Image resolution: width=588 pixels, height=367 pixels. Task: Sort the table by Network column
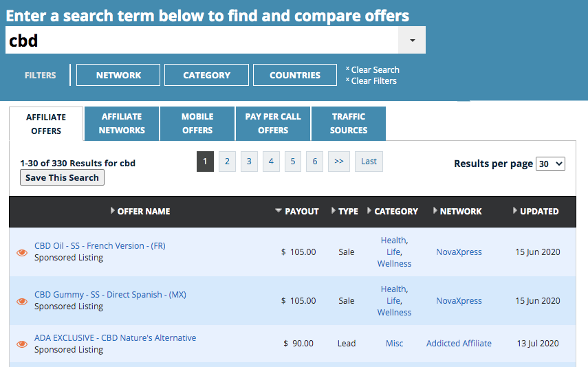[x=460, y=211]
